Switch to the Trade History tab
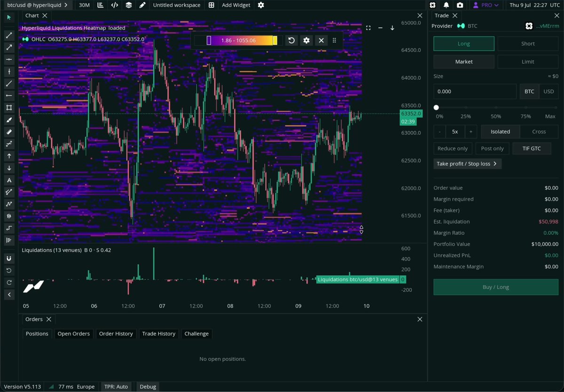 tap(159, 334)
